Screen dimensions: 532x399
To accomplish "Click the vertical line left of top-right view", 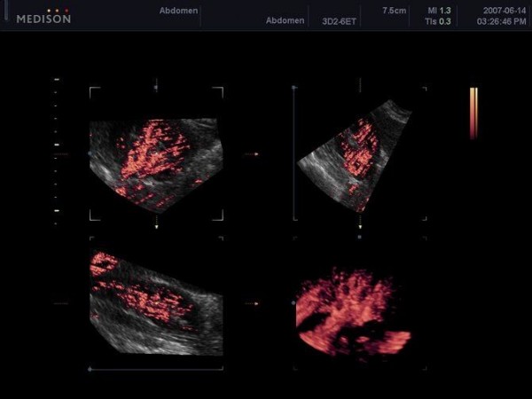I will (294, 153).
